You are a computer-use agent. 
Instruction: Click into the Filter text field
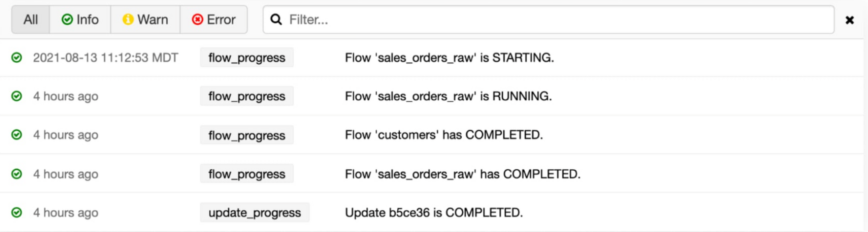[x=556, y=20]
